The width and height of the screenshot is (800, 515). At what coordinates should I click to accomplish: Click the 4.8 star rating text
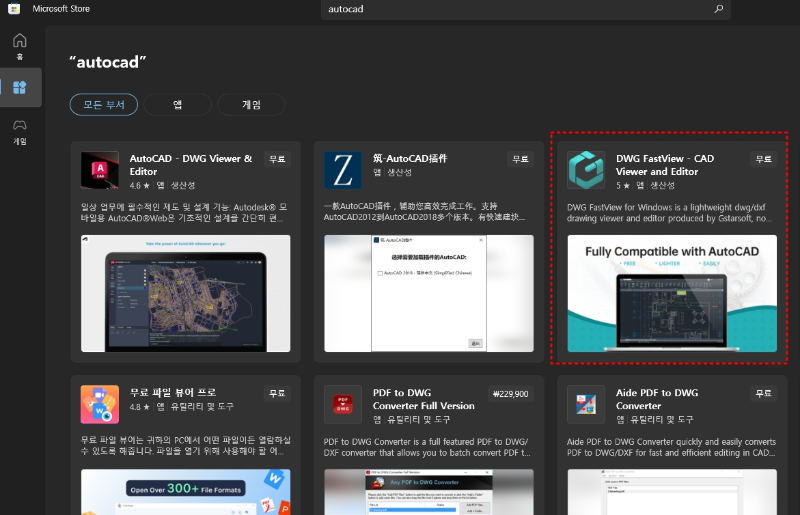click(x=140, y=407)
